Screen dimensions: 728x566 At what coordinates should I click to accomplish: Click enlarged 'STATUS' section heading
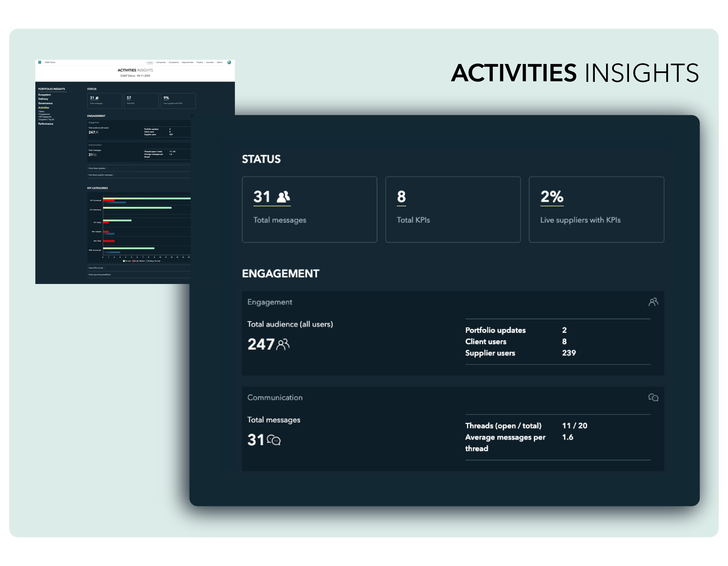click(x=261, y=159)
